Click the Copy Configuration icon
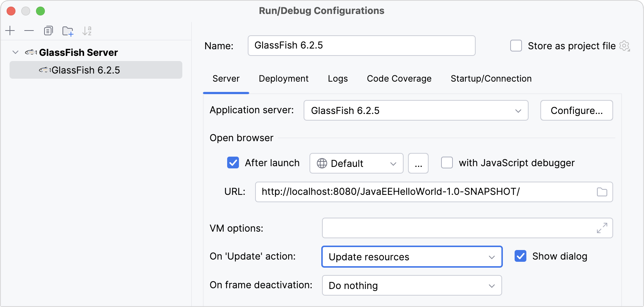This screenshot has width=644, height=307. pos(48,31)
